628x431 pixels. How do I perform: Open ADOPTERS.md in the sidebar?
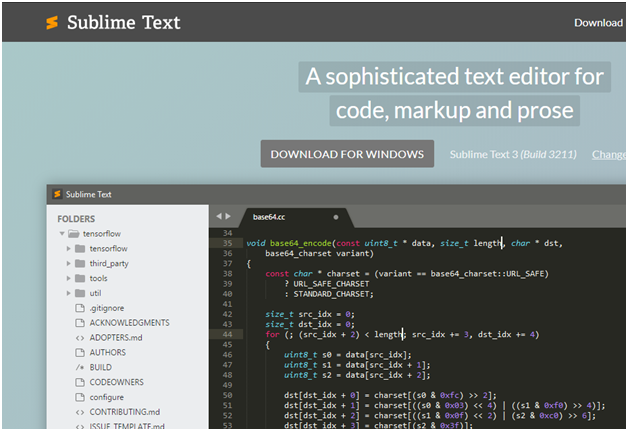tap(116, 338)
